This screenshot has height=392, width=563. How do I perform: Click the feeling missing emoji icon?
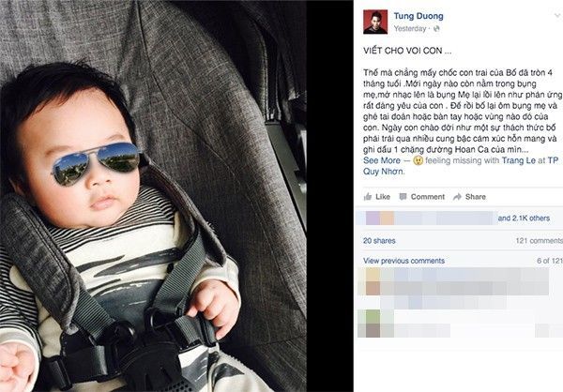(418, 160)
